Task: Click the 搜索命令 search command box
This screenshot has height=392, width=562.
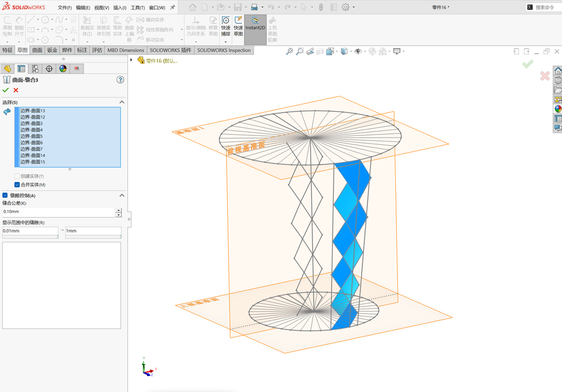Action: [x=545, y=7]
